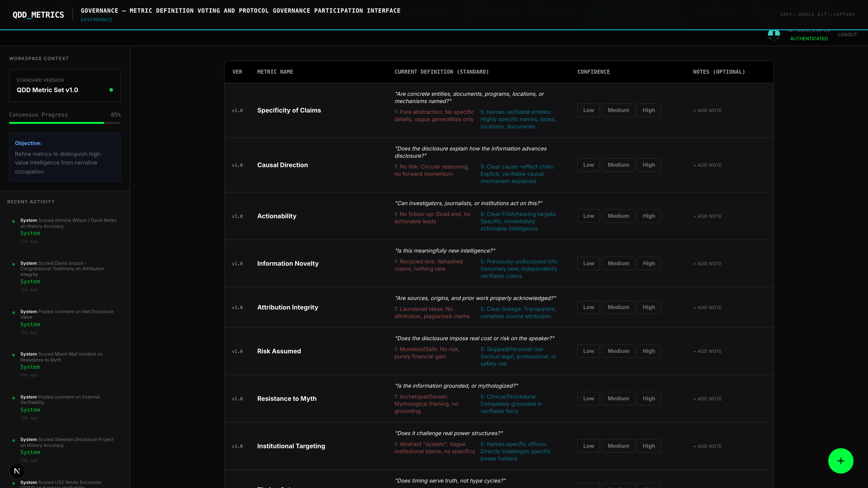Click the Consensus Progress bar
This screenshot has width=868, height=488.
[x=65, y=123]
